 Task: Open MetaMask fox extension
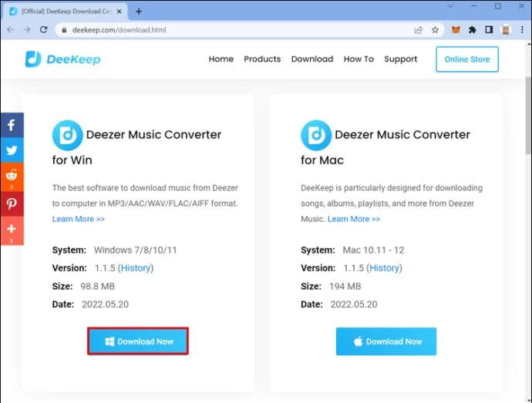[x=456, y=30]
